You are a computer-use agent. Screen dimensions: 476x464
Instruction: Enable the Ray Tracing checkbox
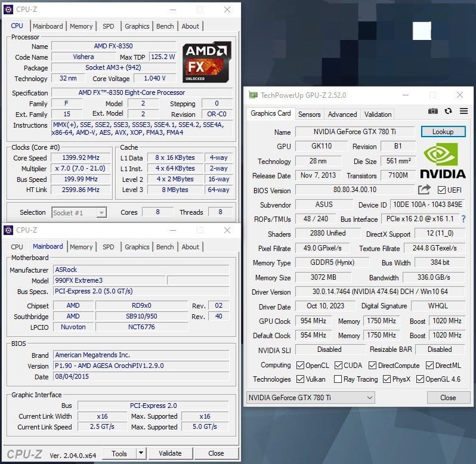click(338, 379)
